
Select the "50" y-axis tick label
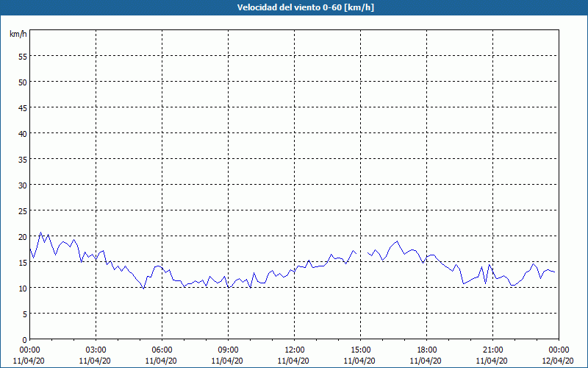pos(22,82)
